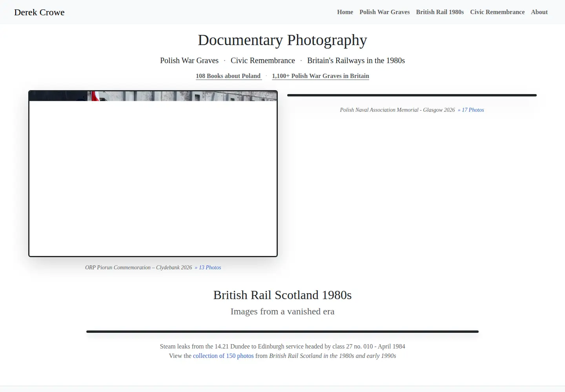This screenshot has width=565, height=392.
Task: Click the British Rail Scotland 1980s heading
Action: click(282, 295)
